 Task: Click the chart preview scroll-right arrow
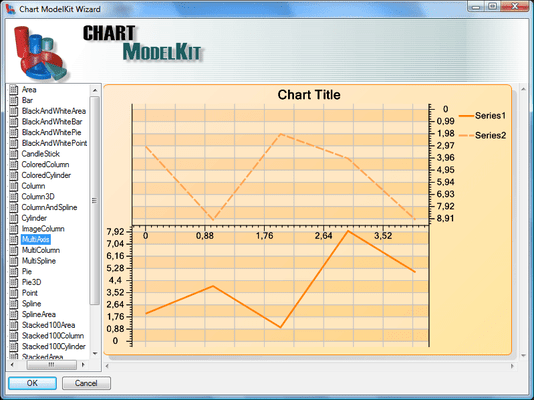pos(512,366)
